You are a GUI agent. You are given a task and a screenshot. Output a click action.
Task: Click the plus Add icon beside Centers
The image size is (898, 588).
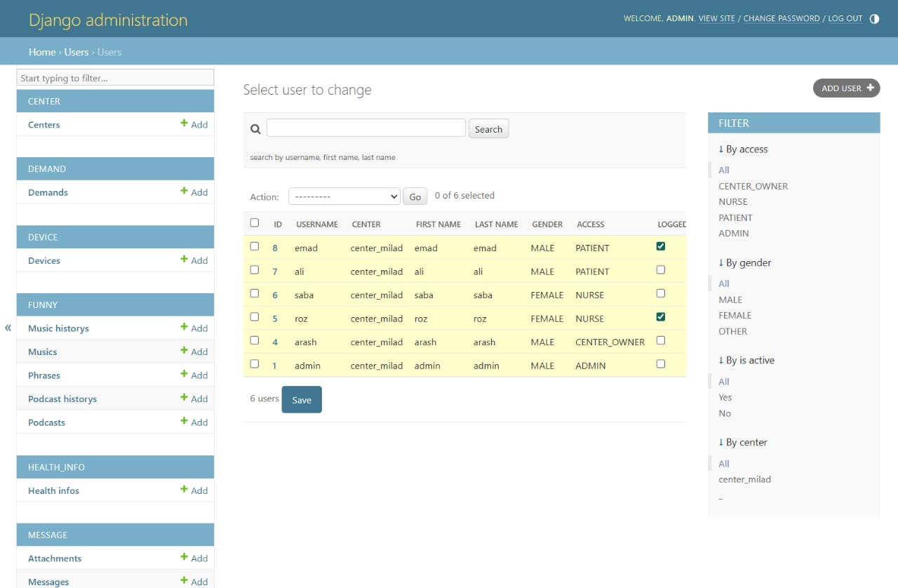185,123
